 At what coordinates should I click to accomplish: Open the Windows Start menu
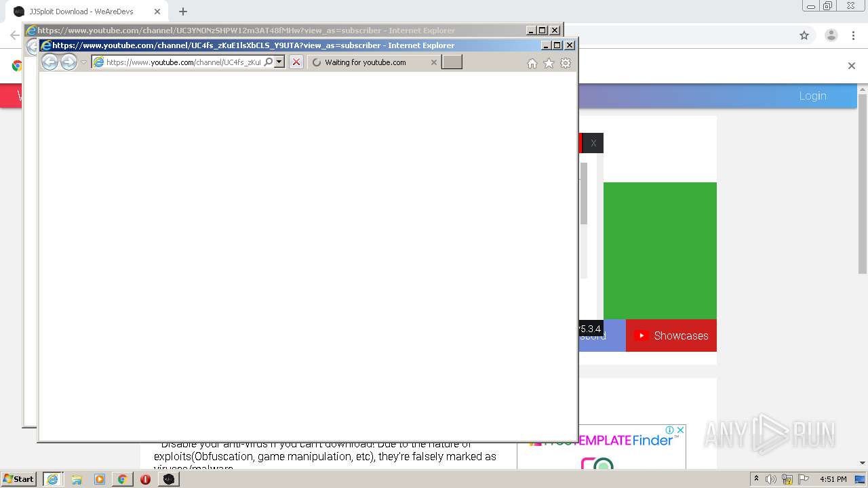(x=19, y=479)
